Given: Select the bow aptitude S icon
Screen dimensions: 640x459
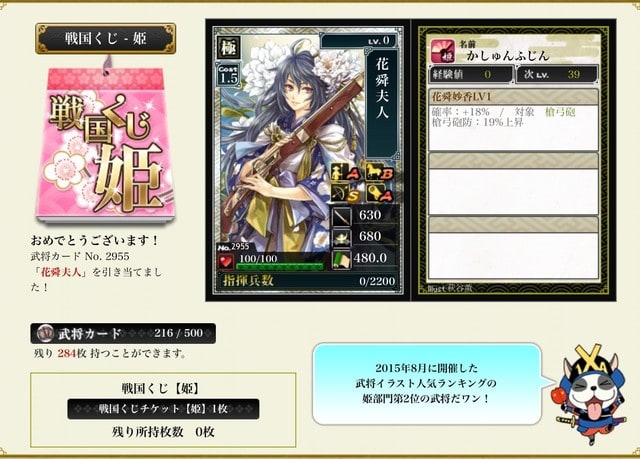Looking at the screenshot, I should (346, 193).
